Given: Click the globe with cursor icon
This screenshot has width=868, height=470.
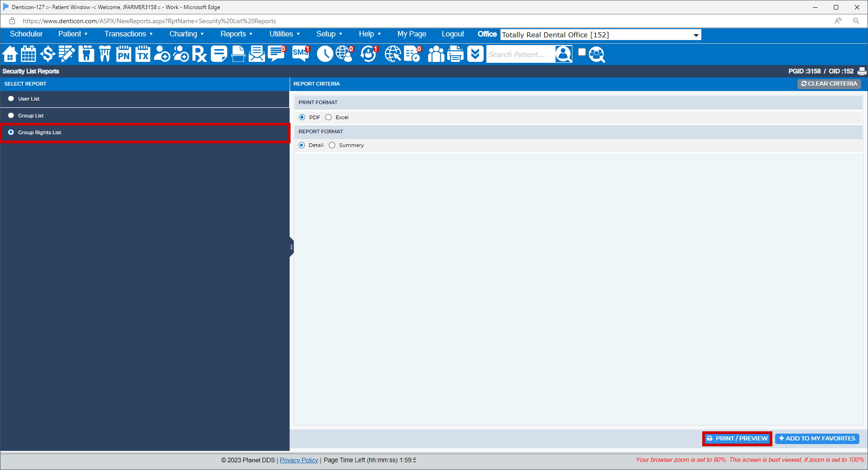Looking at the screenshot, I should coord(393,54).
